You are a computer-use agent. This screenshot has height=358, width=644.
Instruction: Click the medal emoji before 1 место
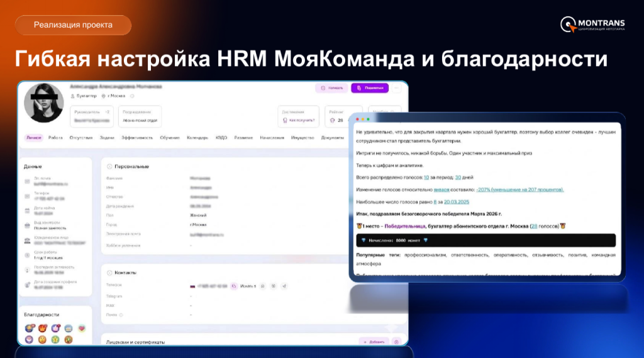point(359,226)
